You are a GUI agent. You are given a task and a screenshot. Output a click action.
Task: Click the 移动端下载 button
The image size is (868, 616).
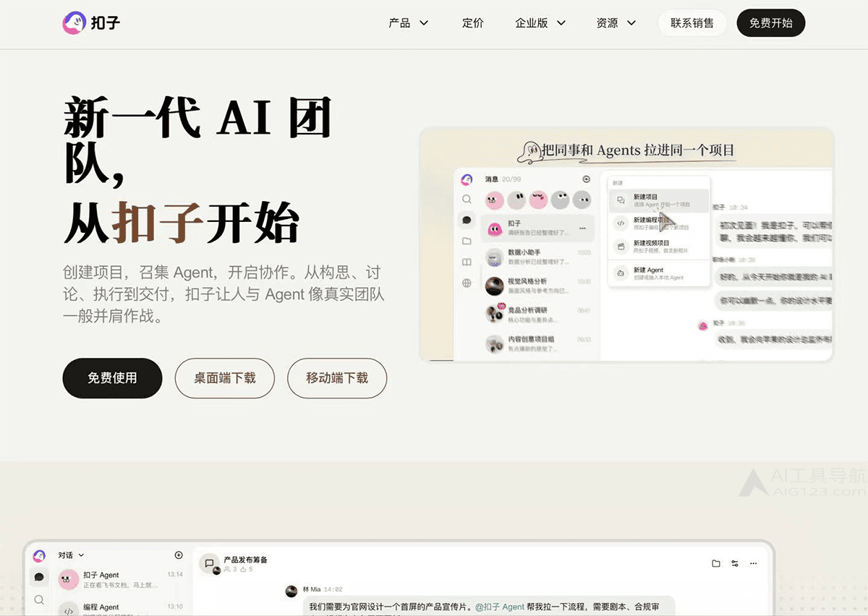pyautogui.click(x=337, y=378)
